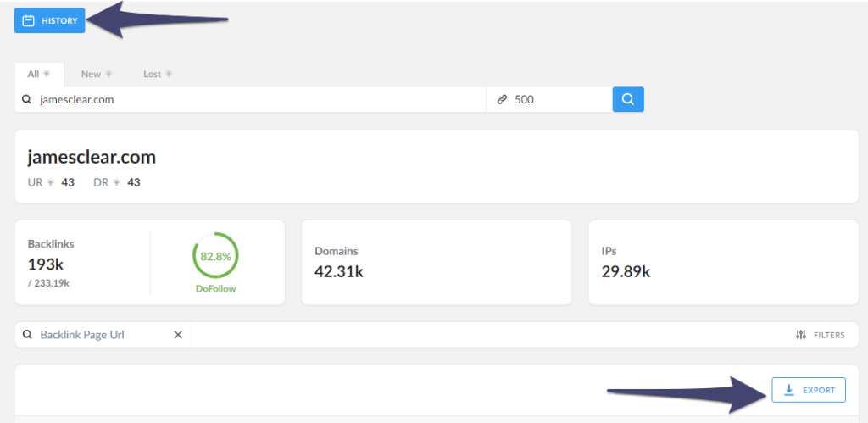Run search with blue magnifier button
Image resolution: width=868 pixels, height=423 pixels.
coord(628,100)
